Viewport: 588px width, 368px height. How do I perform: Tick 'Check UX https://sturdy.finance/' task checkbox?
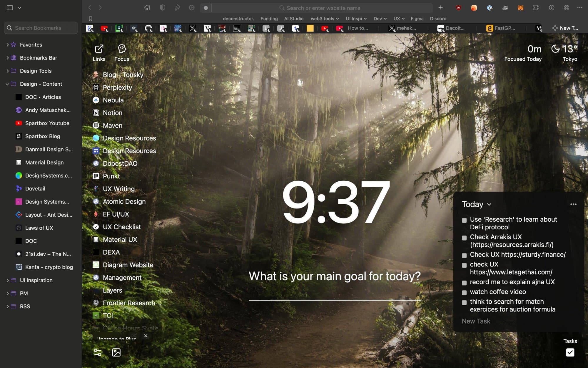click(464, 255)
